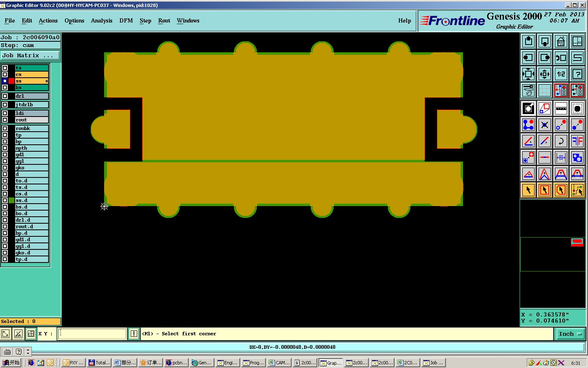
Task: Click the Home view icon
Action: pos(561,41)
